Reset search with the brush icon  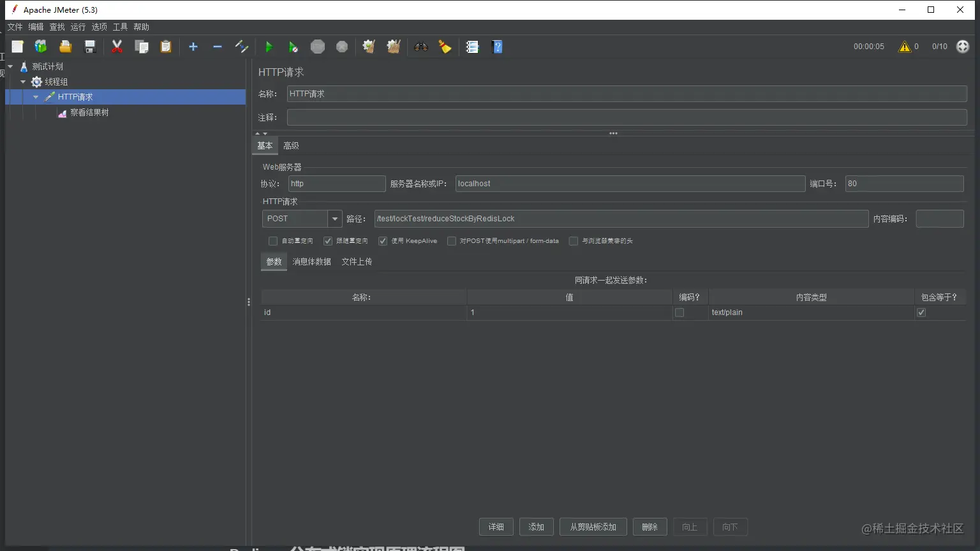[x=445, y=47]
